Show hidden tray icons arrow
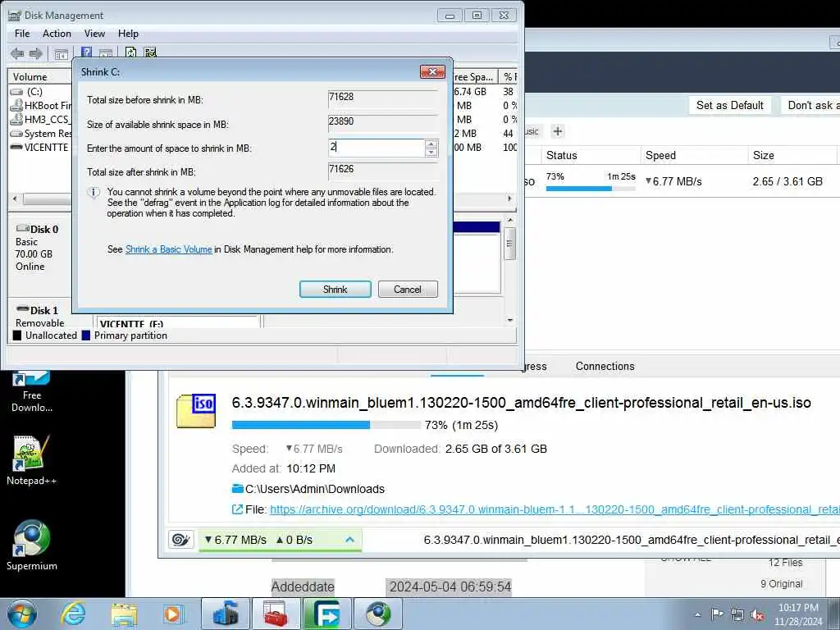Viewport: 840px width, 630px height. [x=697, y=615]
